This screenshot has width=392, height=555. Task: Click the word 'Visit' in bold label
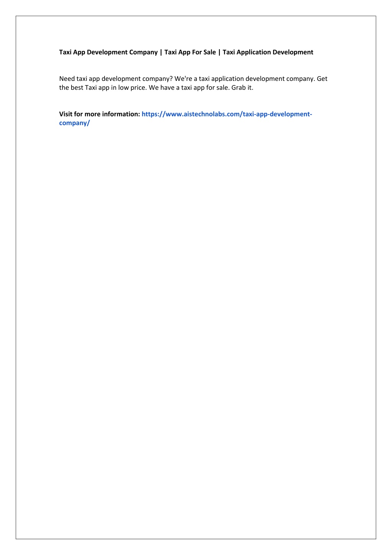66,114
